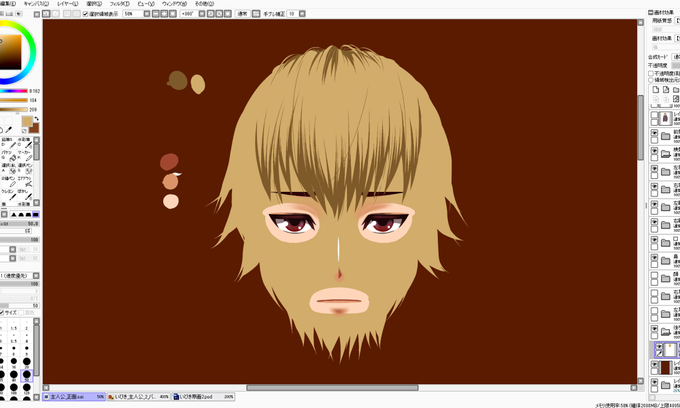Collapse the 画材効果 panel header
Viewport: 680px width, 408px height.
(x=651, y=13)
